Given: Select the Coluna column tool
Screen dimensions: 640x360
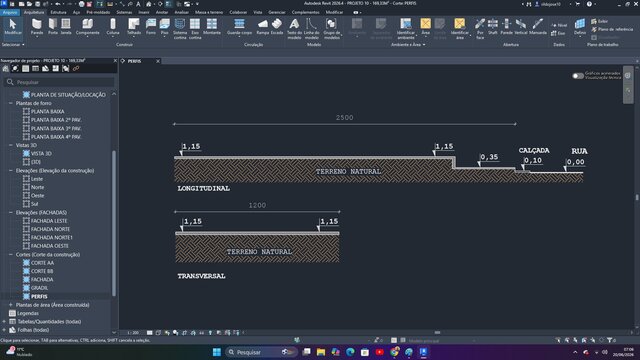Looking at the screenshot, I should (113, 27).
